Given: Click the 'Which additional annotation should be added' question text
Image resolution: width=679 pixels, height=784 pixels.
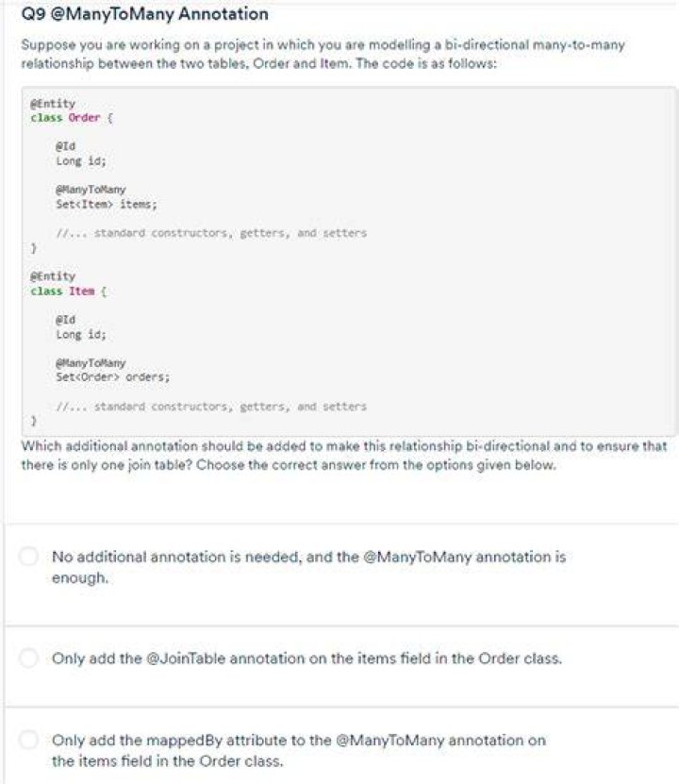Looking at the screenshot, I should coord(344,456).
